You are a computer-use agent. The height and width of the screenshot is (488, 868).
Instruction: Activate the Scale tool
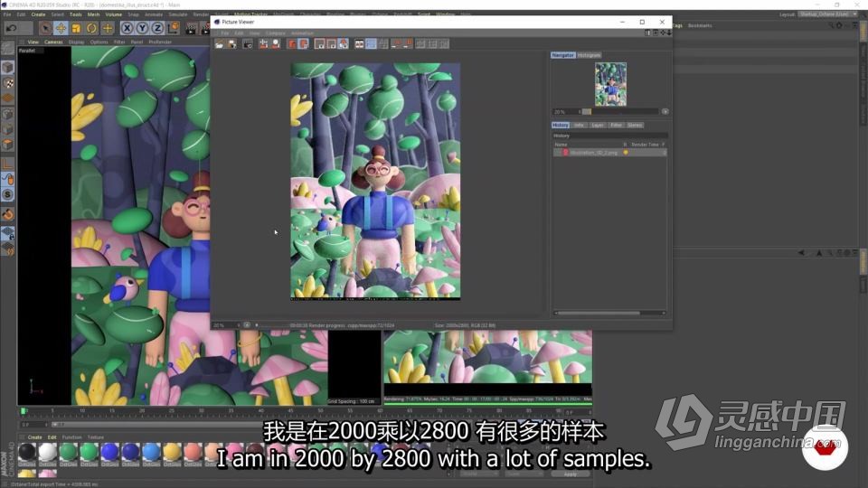[76, 28]
